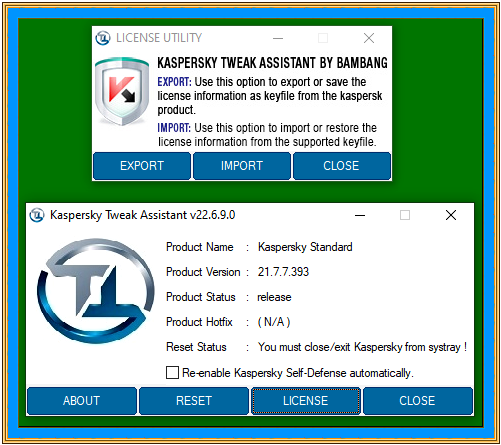Minimize the Kaspersky Tweak Assistant window

pyautogui.click(x=360, y=215)
